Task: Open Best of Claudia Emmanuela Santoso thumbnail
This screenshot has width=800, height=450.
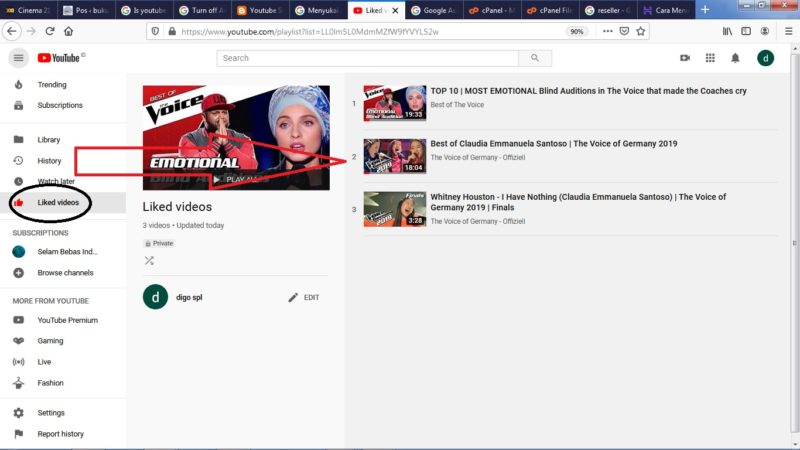Action: tap(394, 156)
